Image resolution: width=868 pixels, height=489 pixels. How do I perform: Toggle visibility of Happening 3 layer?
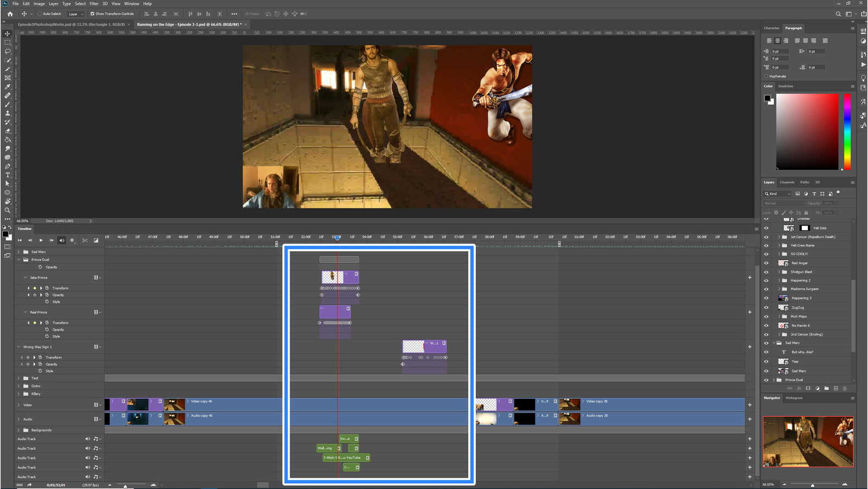(767, 298)
